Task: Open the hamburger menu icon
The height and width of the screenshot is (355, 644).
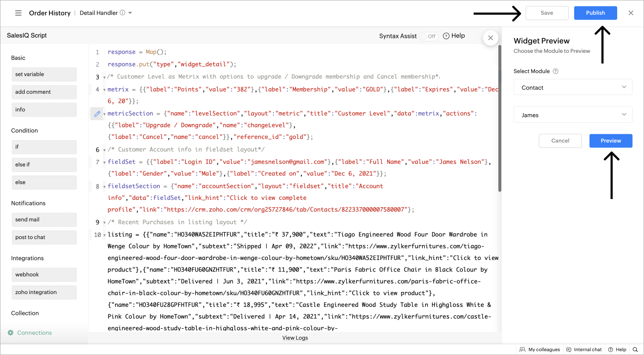Action: click(x=18, y=13)
